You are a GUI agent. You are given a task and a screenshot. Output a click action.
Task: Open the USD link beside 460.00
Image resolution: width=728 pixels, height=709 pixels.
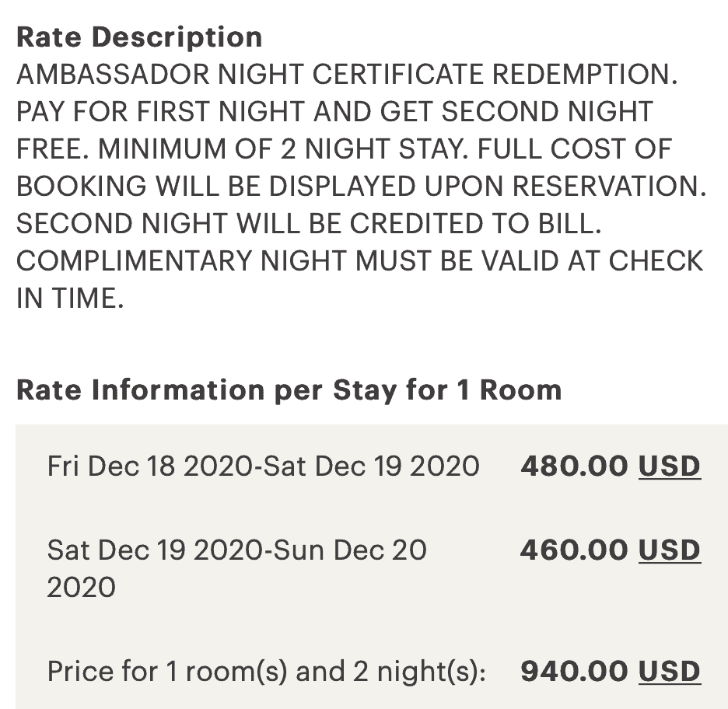669,550
